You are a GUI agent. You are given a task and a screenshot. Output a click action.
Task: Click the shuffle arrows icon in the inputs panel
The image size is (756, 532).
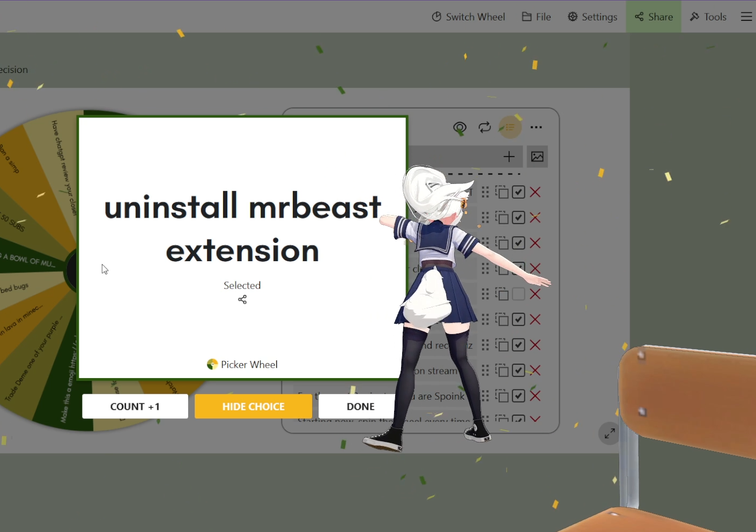[485, 128]
